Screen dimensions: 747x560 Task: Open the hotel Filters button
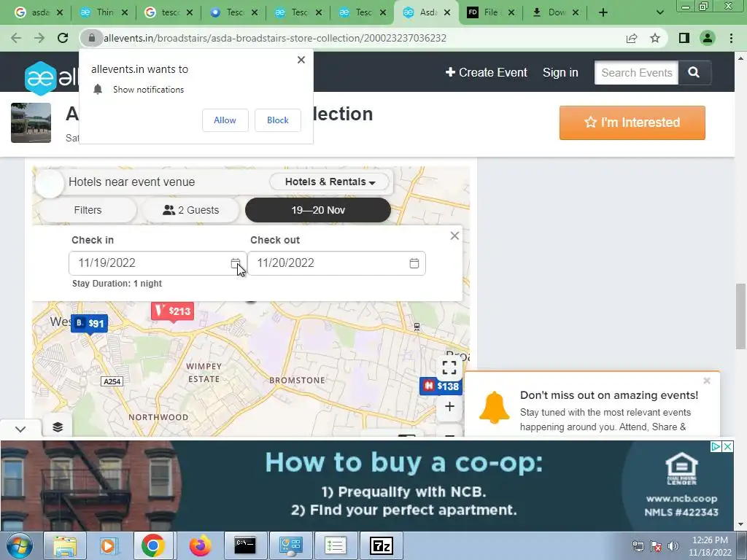pyautogui.click(x=88, y=210)
